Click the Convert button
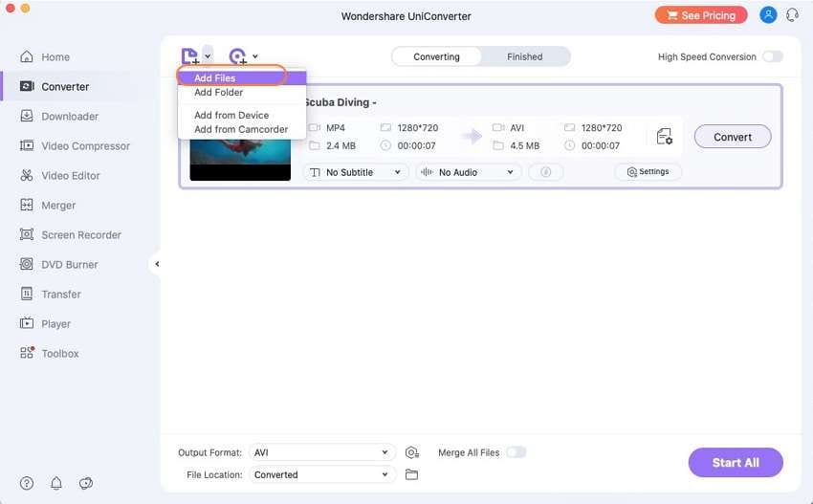 pos(733,137)
